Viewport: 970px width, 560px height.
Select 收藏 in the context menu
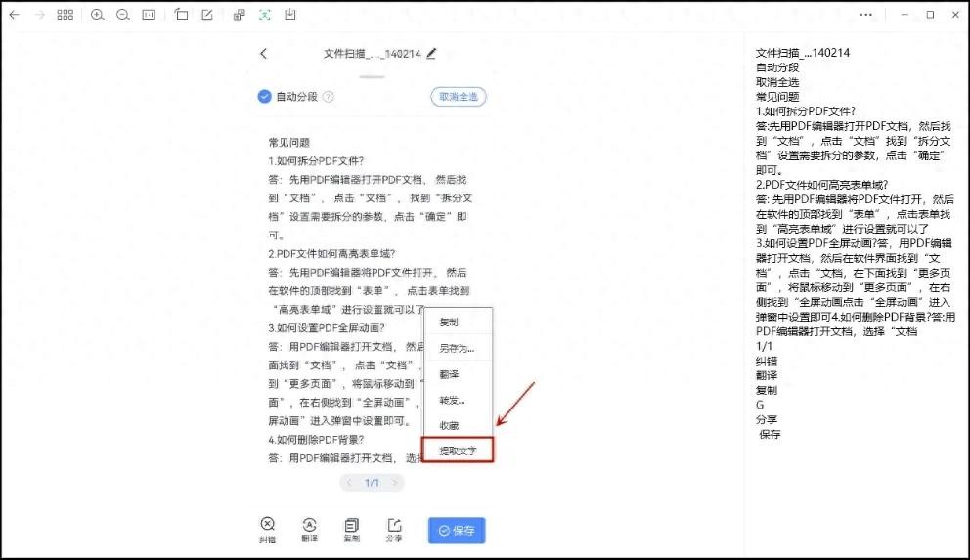pyautogui.click(x=449, y=425)
